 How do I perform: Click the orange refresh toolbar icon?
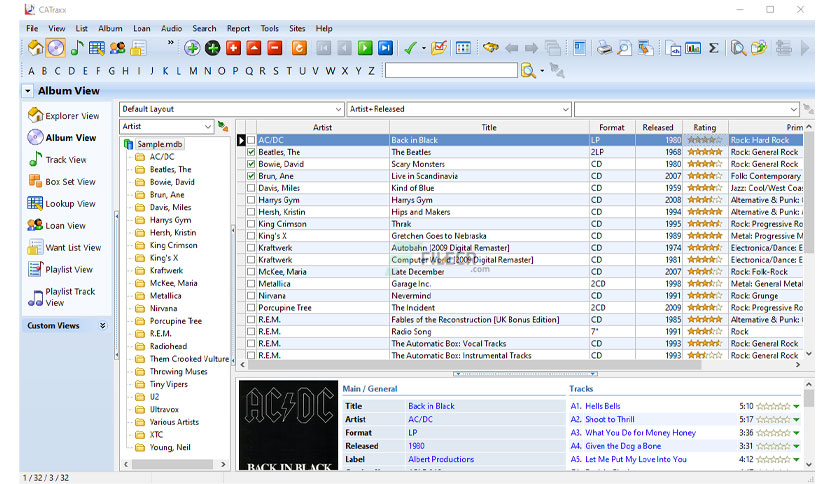point(299,47)
